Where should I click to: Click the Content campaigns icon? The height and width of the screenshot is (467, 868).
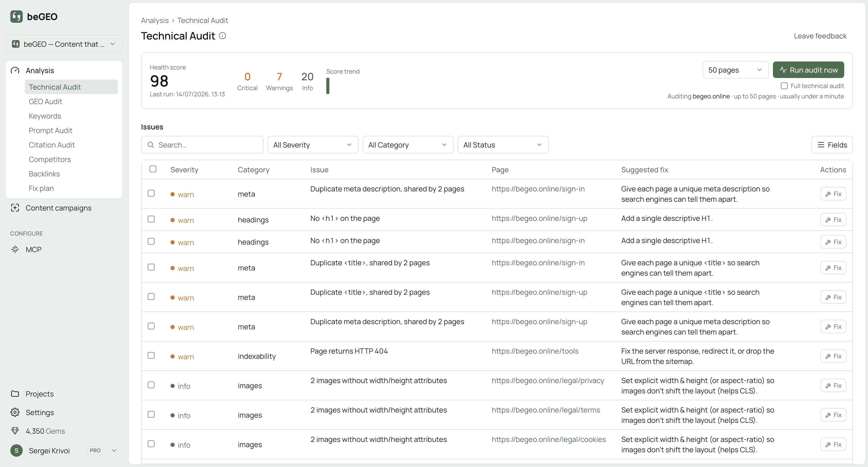[x=15, y=208]
